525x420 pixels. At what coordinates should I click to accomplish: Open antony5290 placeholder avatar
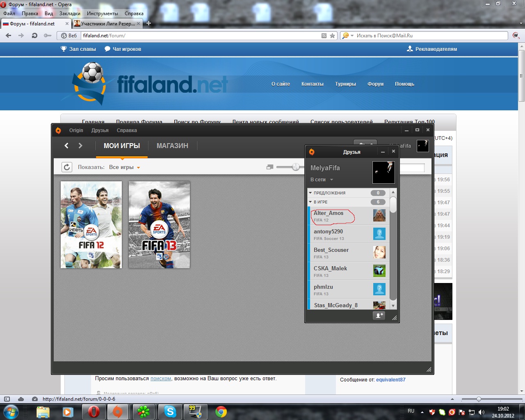(379, 234)
